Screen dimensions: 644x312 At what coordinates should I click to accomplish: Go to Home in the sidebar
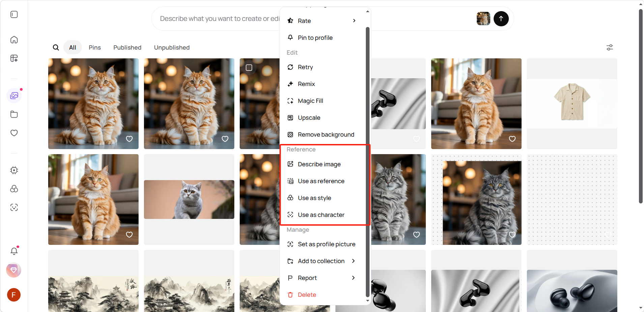coord(14,40)
